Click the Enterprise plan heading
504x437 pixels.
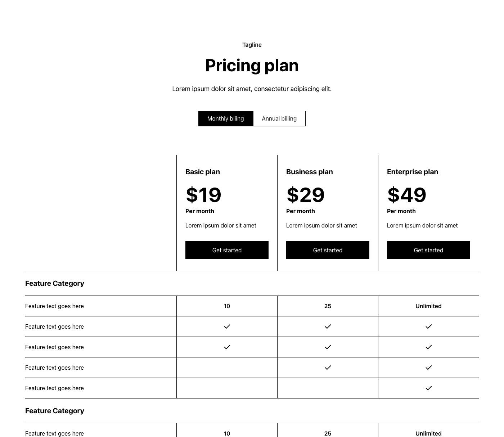(x=413, y=172)
